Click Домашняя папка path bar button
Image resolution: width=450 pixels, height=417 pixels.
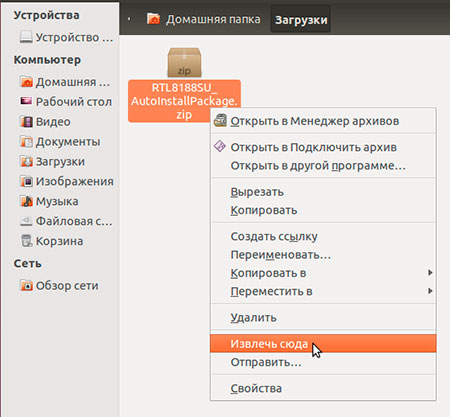[204, 19]
